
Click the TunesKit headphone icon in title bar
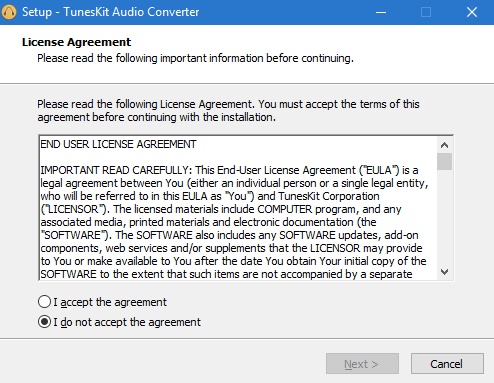coord(9,12)
